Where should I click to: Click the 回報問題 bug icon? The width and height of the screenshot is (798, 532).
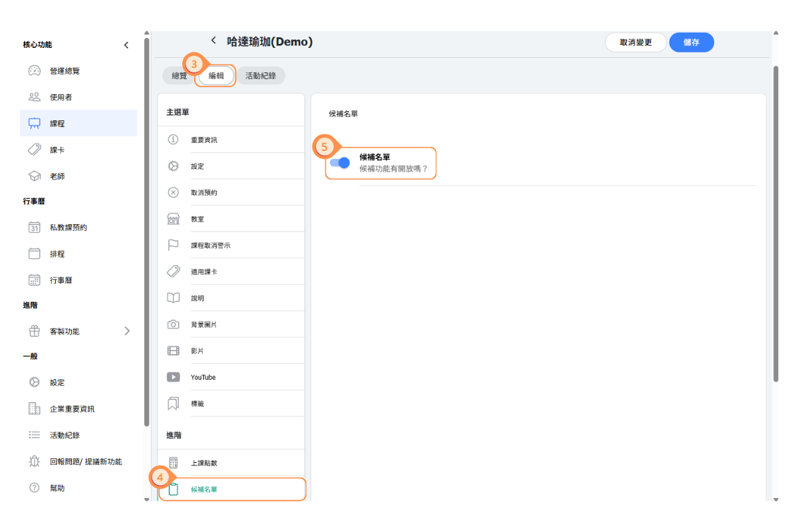(x=35, y=462)
